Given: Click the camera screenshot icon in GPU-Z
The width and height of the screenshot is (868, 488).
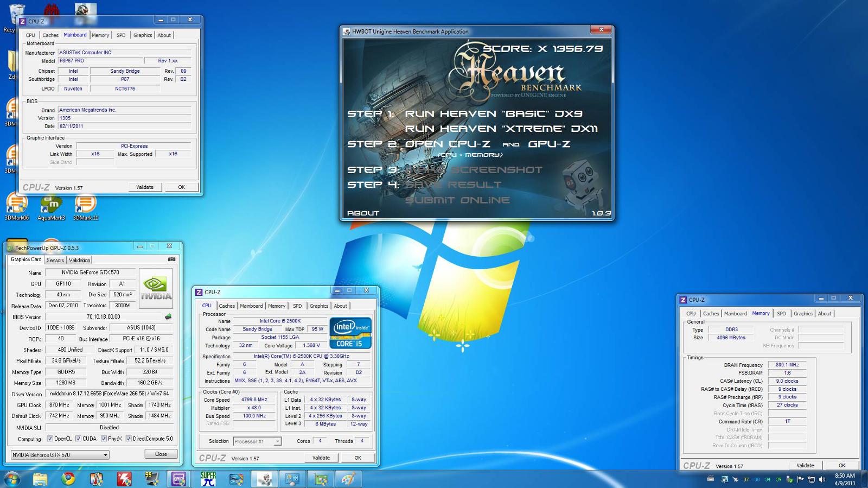Looking at the screenshot, I should coord(171,259).
